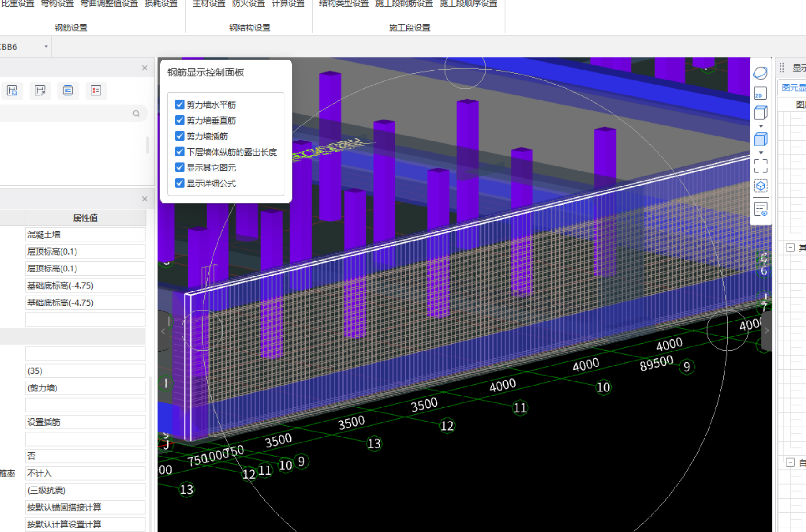
Task: Click the magnifier search icon
Action: 136,114
